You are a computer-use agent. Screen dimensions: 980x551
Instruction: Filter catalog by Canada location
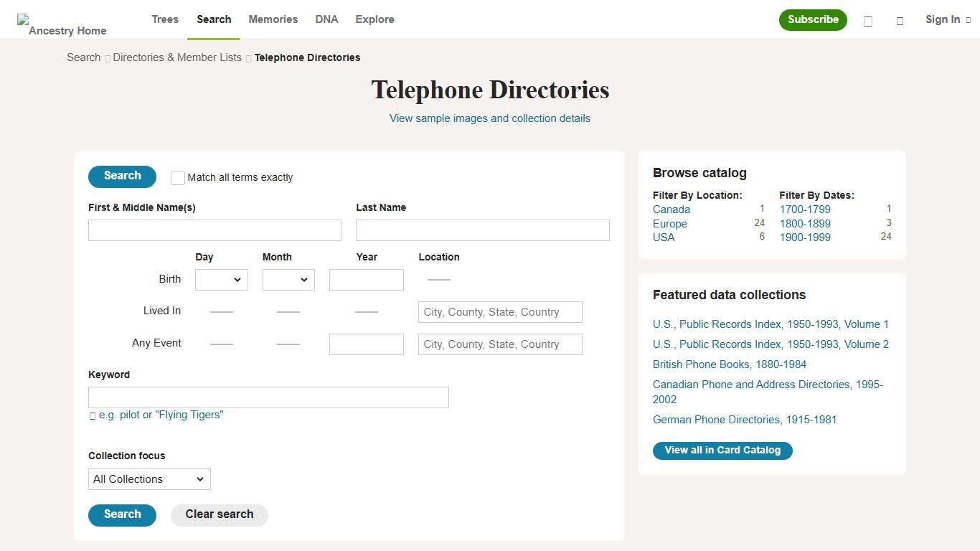pyautogui.click(x=671, y=209)
